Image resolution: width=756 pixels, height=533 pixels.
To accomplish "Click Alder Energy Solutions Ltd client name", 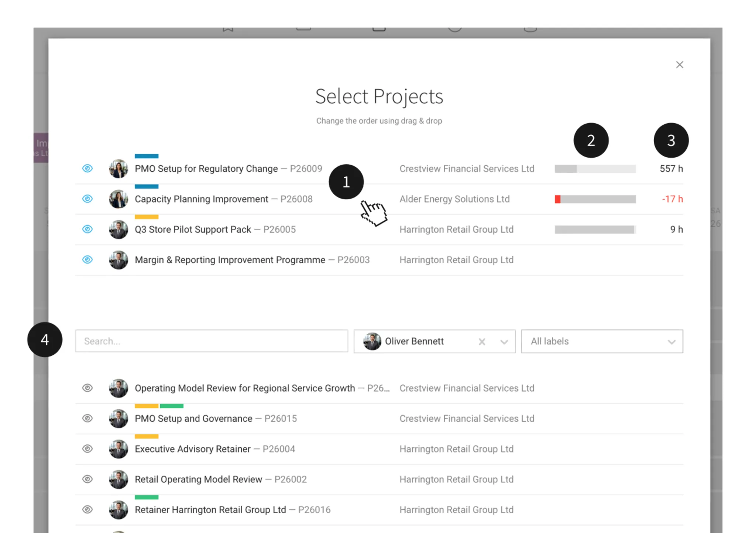I will 454,199.
